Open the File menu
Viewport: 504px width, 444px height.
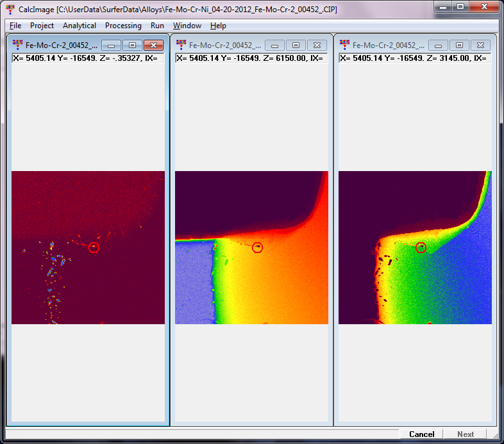tap(15, 26)
